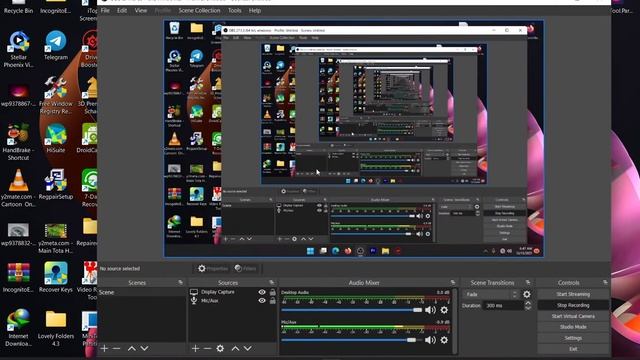Pop out the Sources dock

[271, 282]
